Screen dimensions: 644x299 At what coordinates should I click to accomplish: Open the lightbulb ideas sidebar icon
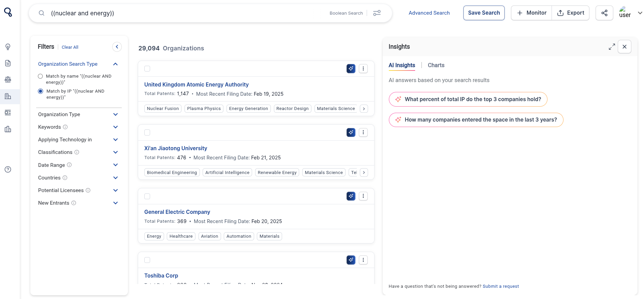[8, 47]
